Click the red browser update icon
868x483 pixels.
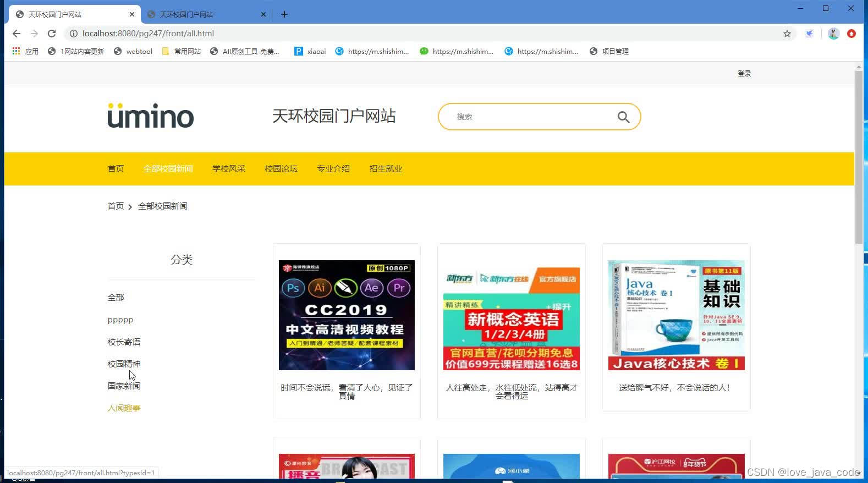(x=851, y=34)
